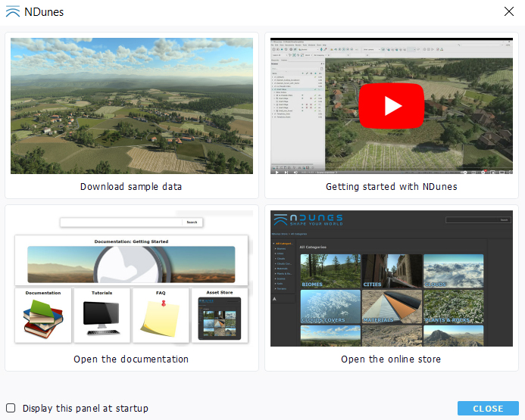
Task: Click the NDunes logo in title bar
Action: [12, 12]
